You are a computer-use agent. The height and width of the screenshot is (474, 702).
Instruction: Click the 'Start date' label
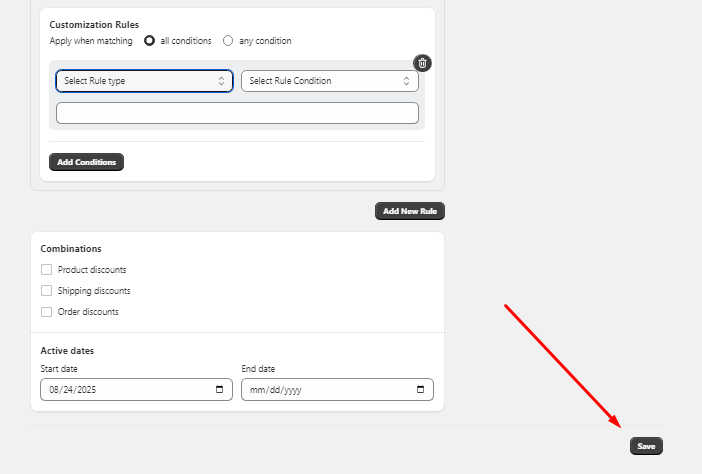click(59, 369)
